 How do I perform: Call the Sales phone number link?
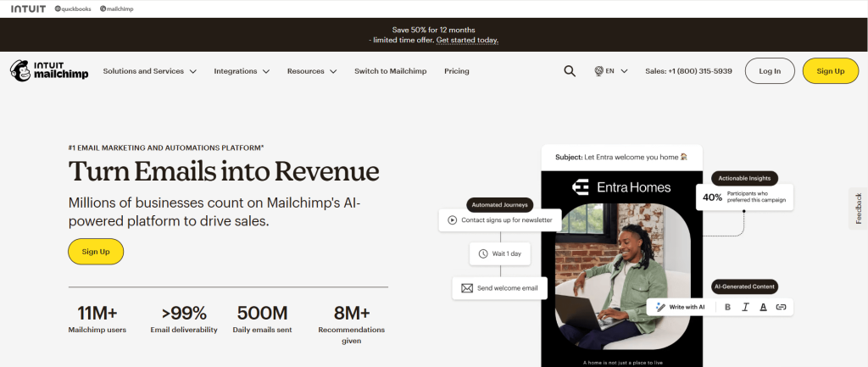coord(688,71)
